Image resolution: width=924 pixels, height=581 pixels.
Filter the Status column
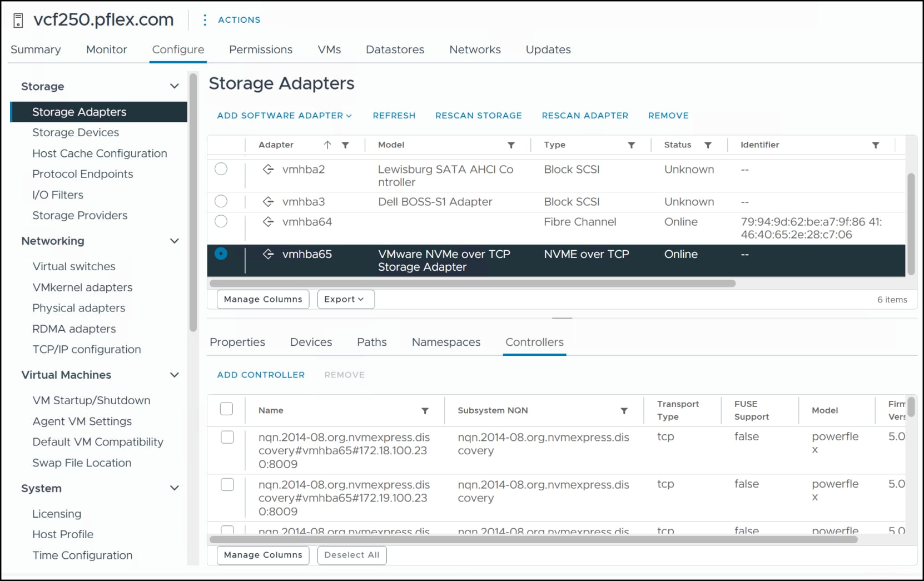coord(708,145)
